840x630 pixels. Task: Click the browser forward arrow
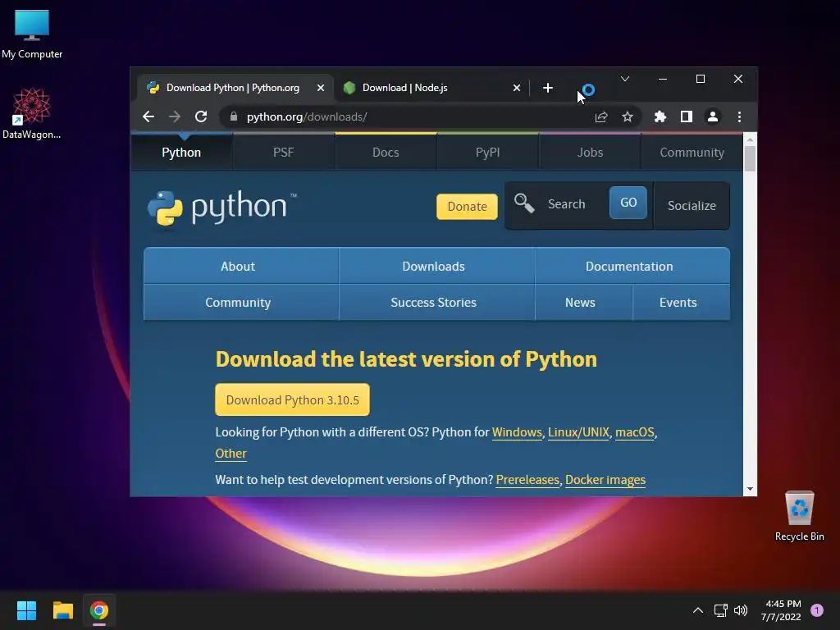coord(175,116)
